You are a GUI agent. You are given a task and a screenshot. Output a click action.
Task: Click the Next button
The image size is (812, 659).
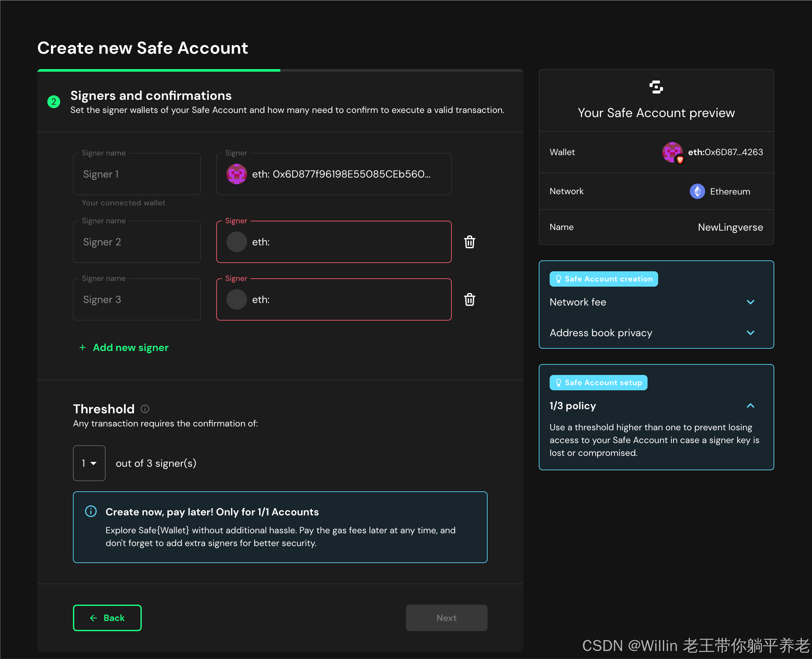click(x=446, y=618)
